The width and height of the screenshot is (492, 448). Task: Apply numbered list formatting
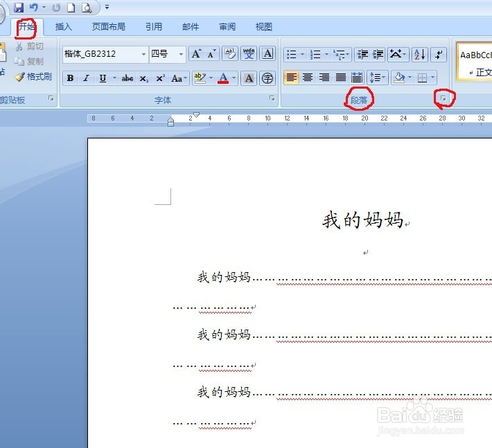(x=315, y=54)
